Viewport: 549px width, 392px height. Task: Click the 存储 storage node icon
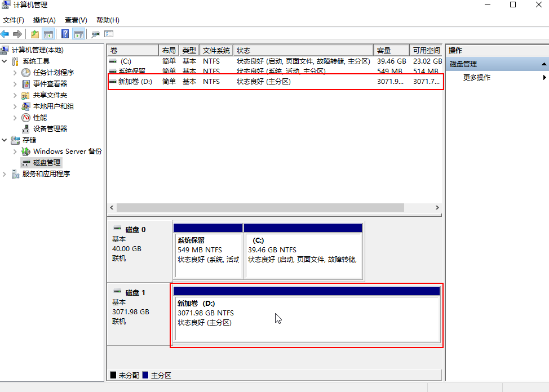point(15,140)
